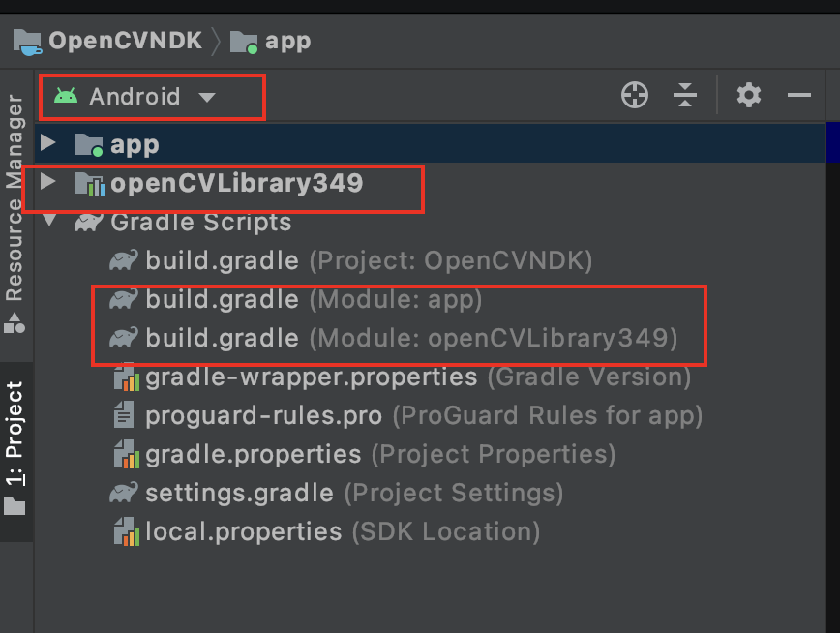
Task: Click the "(SDK Location)" label
Action: pos(446,532)
